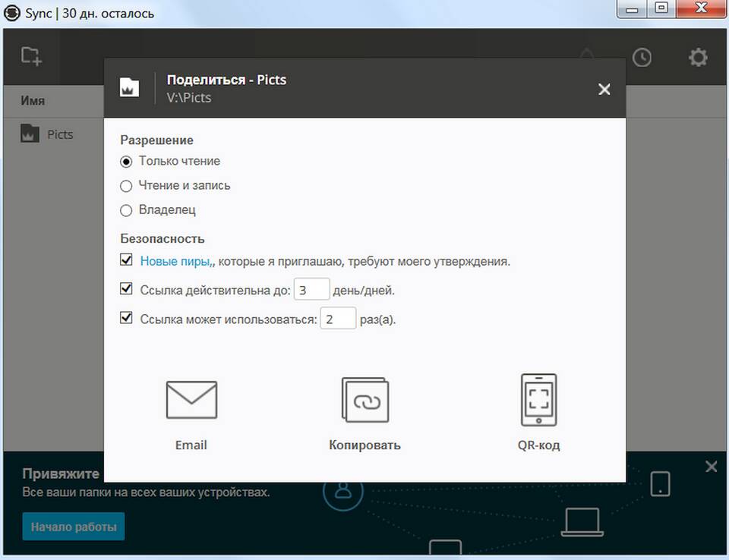Viewport: 729px width, 560px height.
Task: Toggle the new peers approval checkbox
Action: click(126, 260)
